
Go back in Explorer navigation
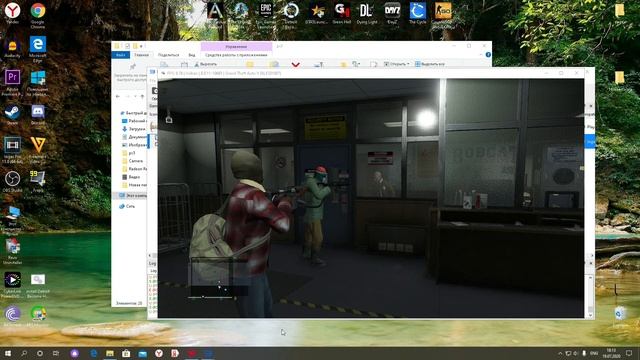coord(118,96)
